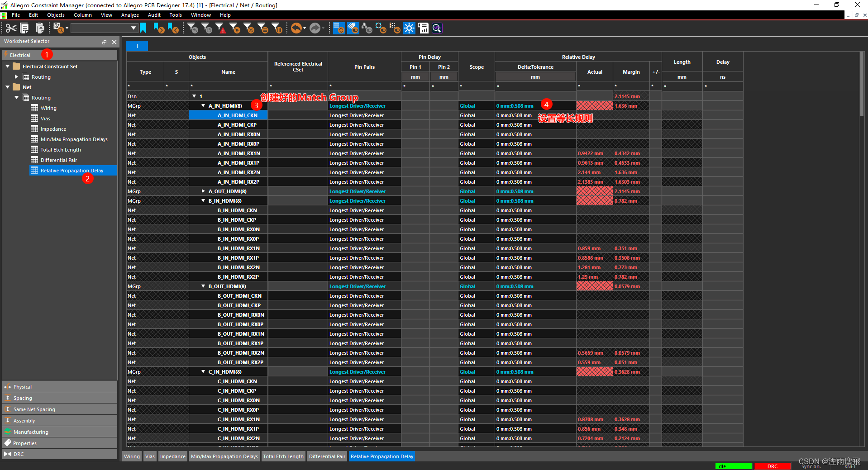
Task: Open the Assembly domain section
Action: pos(60,421)
